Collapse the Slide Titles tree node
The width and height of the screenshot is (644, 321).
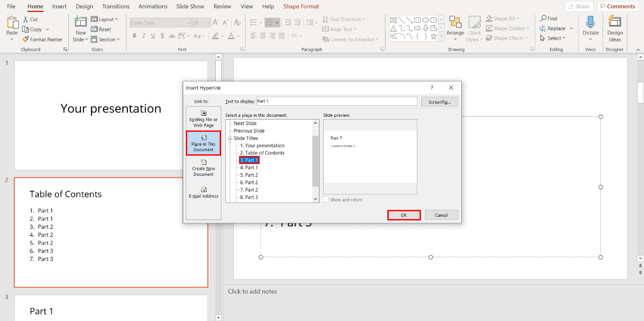(x=230, y=138)
